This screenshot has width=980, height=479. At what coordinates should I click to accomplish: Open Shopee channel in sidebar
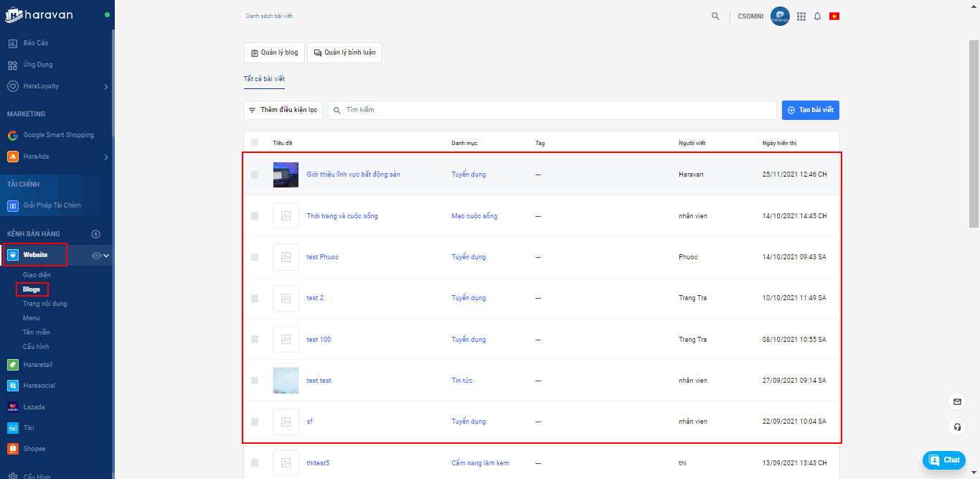[34, 449]
